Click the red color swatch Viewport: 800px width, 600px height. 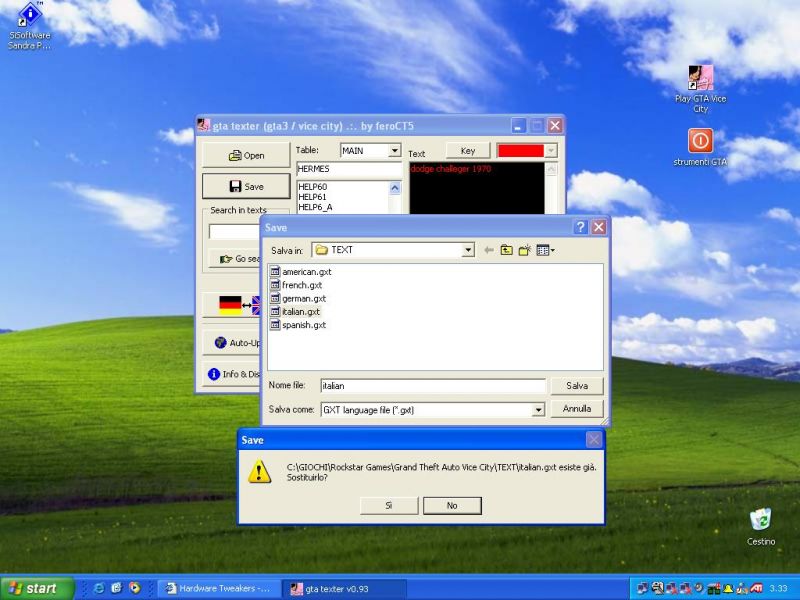pos(521,151)
